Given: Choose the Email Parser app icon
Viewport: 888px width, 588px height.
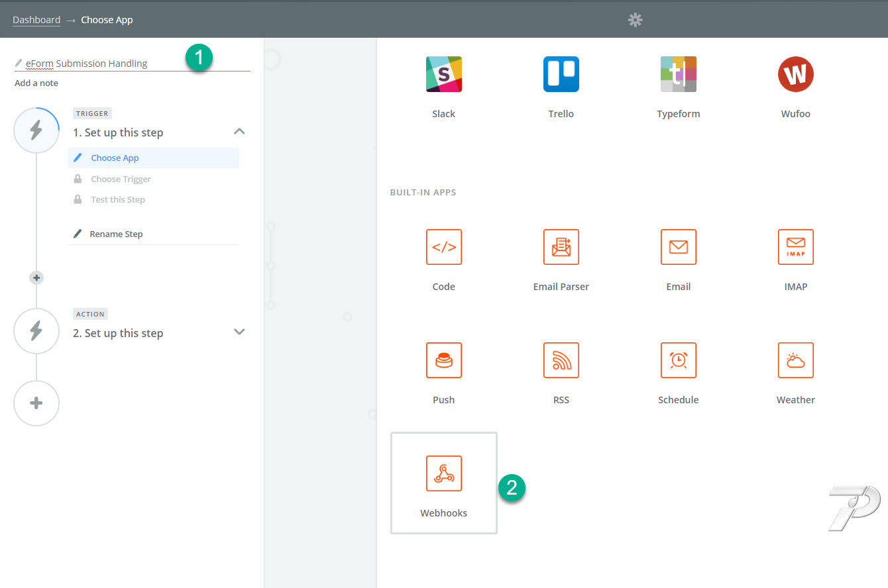Looking at the screenshot, I should click(561, 247).
